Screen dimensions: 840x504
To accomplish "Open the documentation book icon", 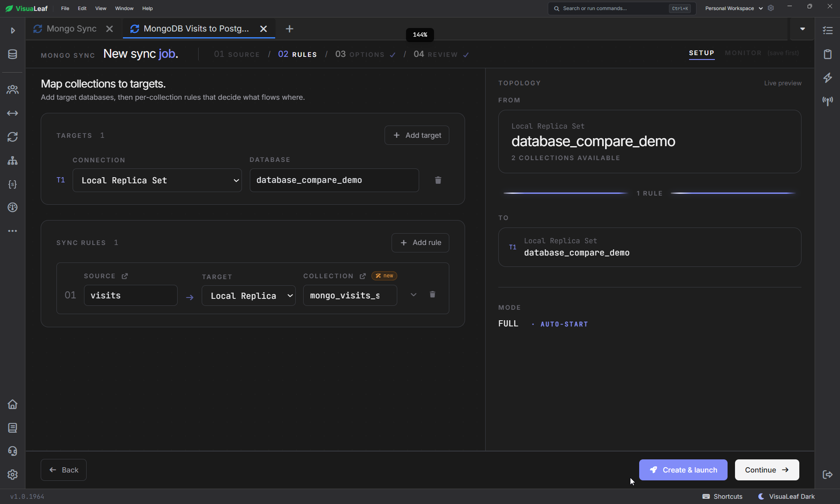I will 13,428.
